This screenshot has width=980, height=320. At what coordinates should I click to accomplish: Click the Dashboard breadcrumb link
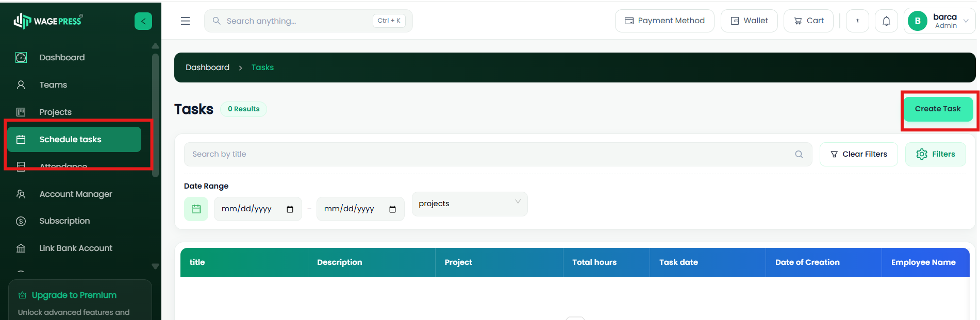[207, 68]
